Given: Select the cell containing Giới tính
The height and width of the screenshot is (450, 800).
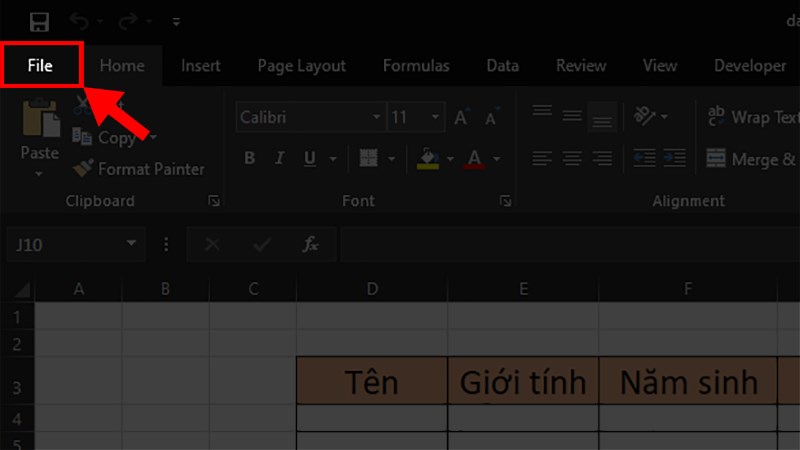Looking at the screenshot, I should [x=523, y=381].
